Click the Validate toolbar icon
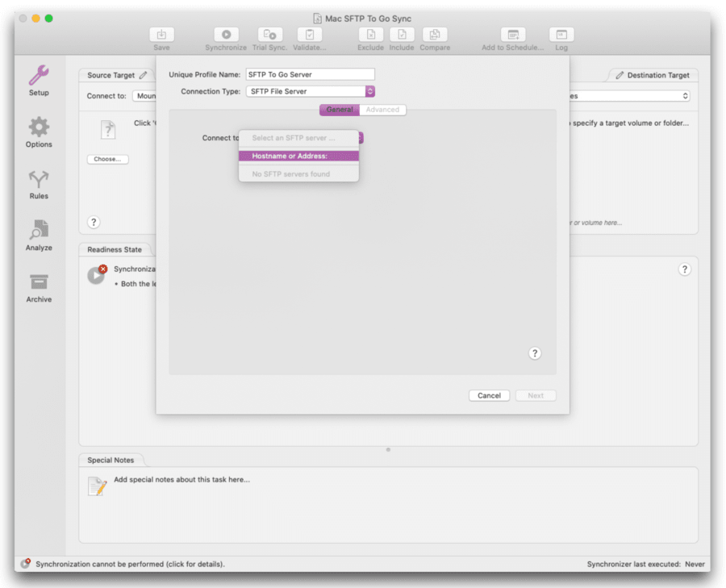Image resolution: width=726 pixels, height=588 pixels. [x=310, y=35]
